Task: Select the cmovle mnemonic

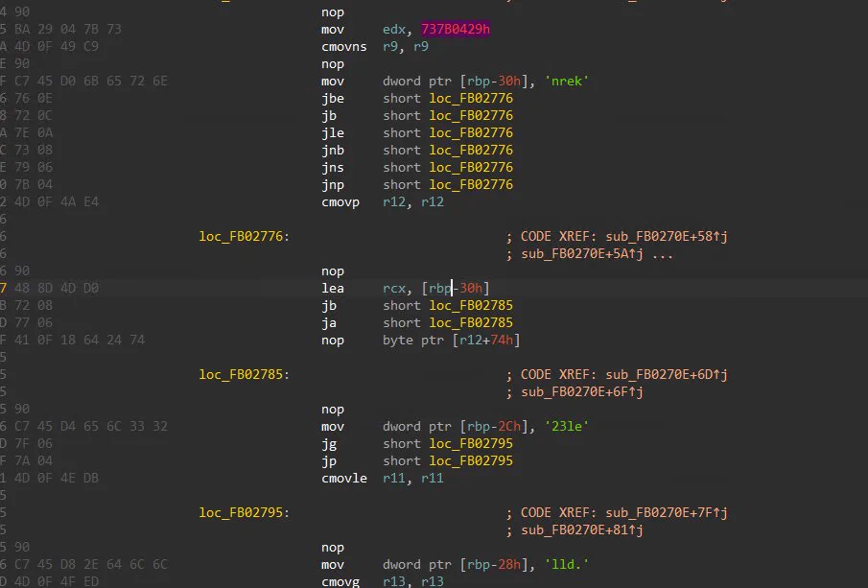Action: click(x=343, y=479)
